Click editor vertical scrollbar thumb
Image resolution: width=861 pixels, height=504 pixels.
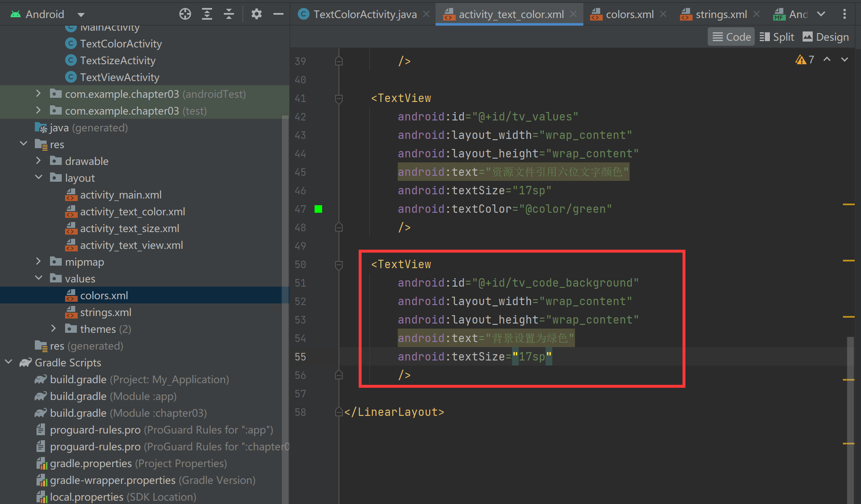pos(850,420)
